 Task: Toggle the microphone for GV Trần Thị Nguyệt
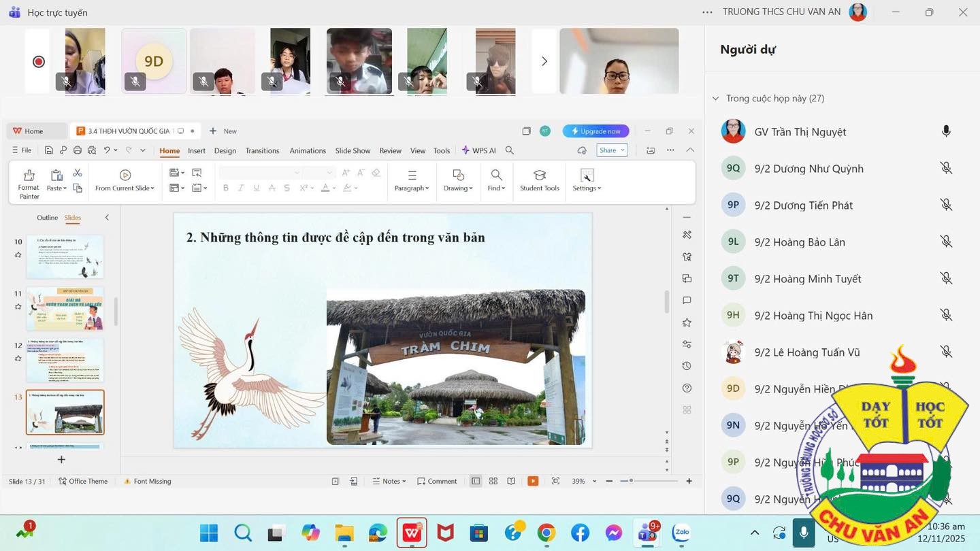tap(945, 131)
